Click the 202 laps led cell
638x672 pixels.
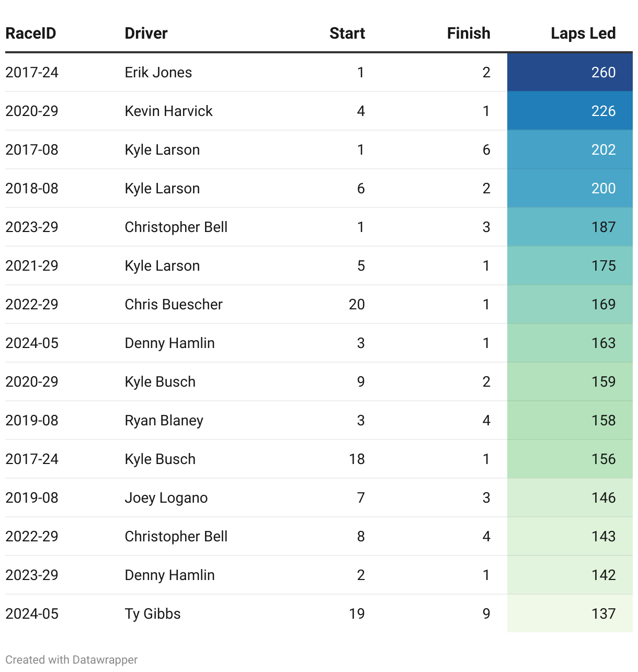(570, 149)
